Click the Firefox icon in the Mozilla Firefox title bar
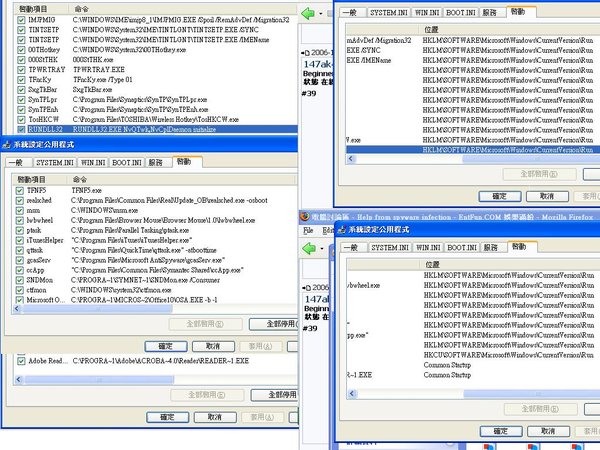 pos(305,217)
